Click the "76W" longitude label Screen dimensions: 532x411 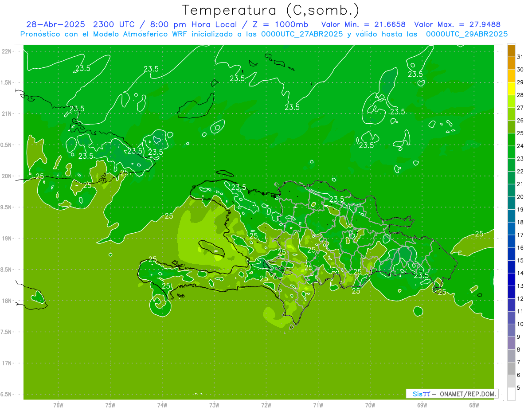click(58, 405)
